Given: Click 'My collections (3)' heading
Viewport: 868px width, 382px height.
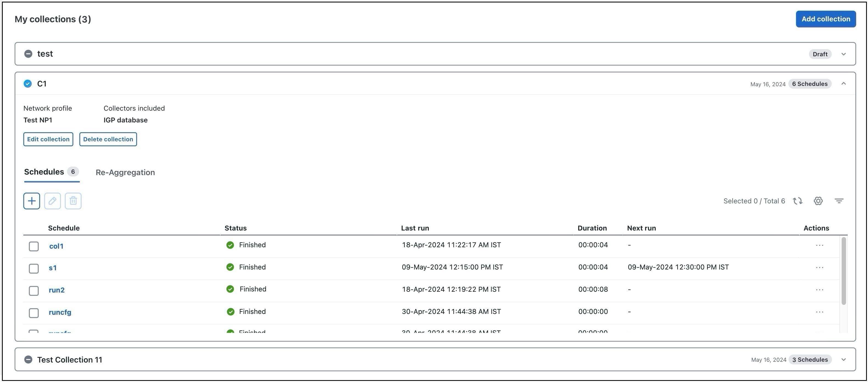Looking at the screenshot, I should tap(53, 19).
